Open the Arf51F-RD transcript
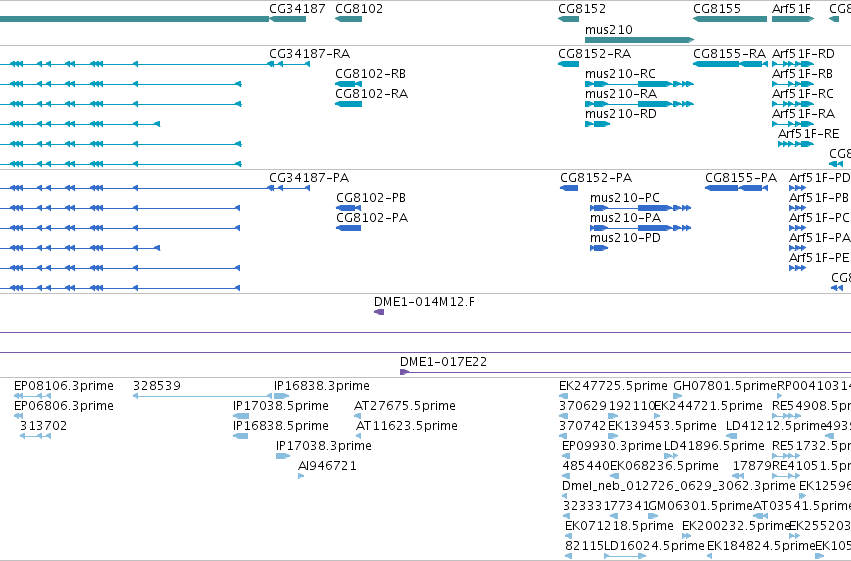Screen dimensions: 851x561 coord(793,64)
